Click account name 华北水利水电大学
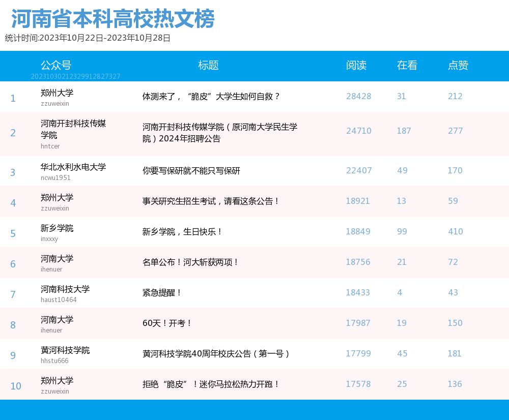Image resolution: width=509 pixels, height=420 pixels. pyautogui.click(x=73, y=167)
